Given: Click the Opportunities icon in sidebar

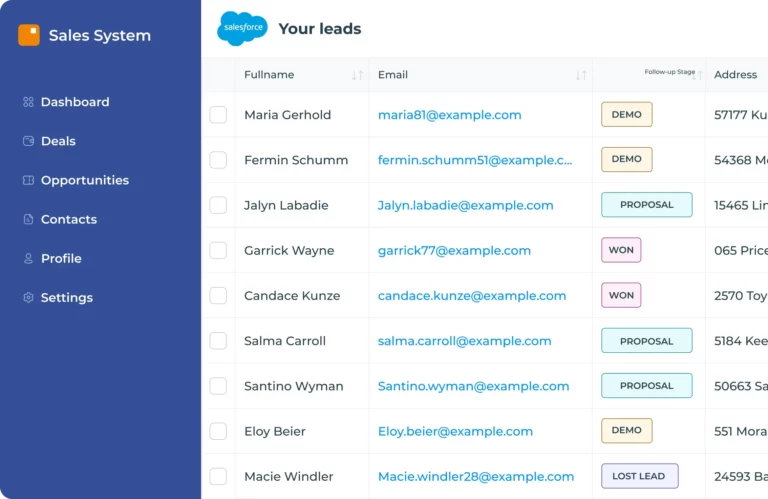Looking at the screenshot, I should pos(28,180).
